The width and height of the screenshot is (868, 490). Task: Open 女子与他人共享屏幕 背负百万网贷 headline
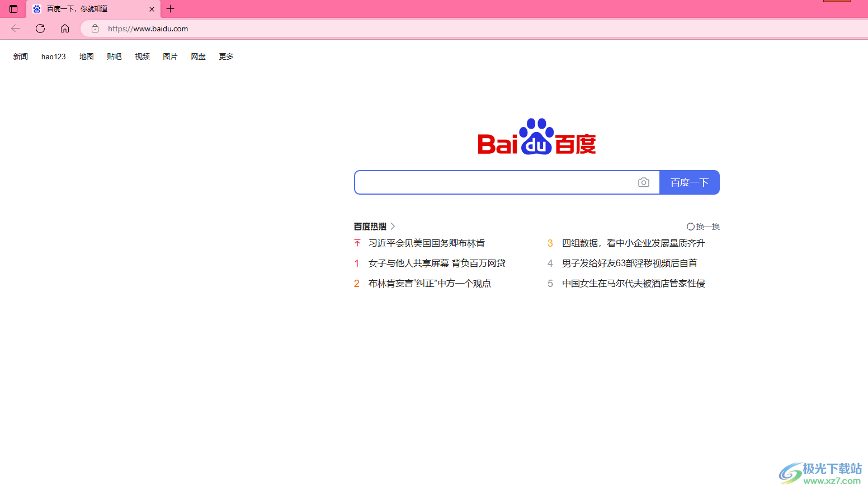pos(437,263)
